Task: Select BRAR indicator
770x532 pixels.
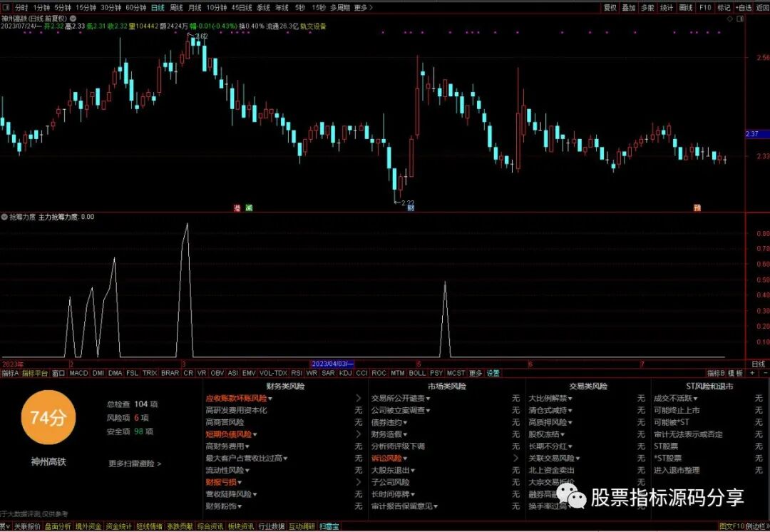Action: [170, 374]
